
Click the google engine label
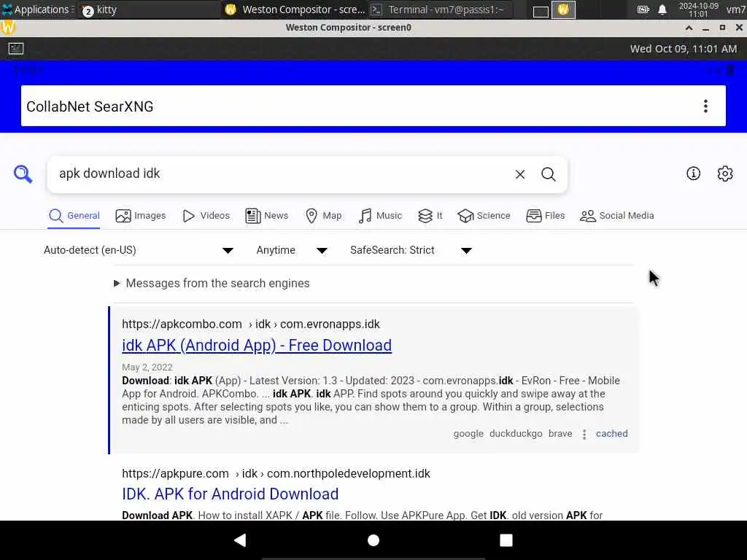click(468, 434)
